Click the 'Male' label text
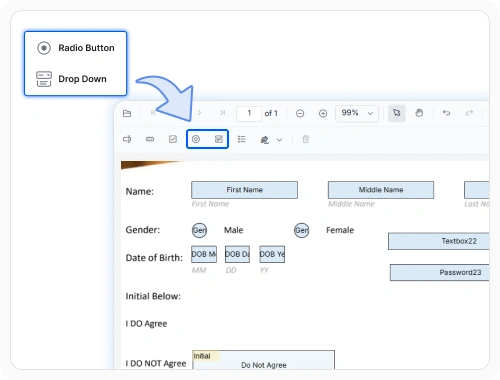 pos(233,230)
